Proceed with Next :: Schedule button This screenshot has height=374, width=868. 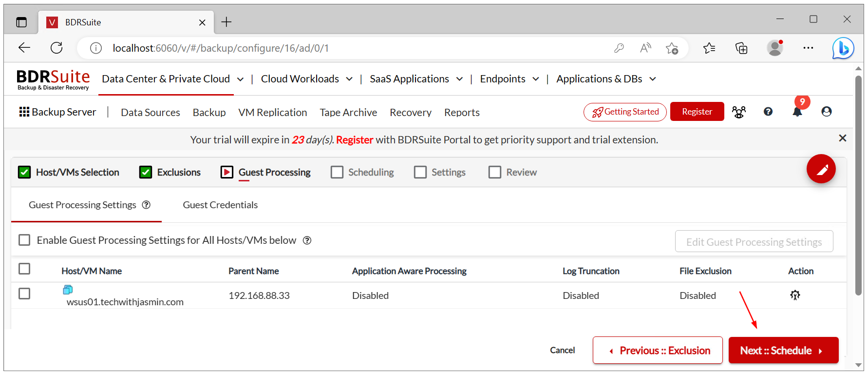click(783, 350)
